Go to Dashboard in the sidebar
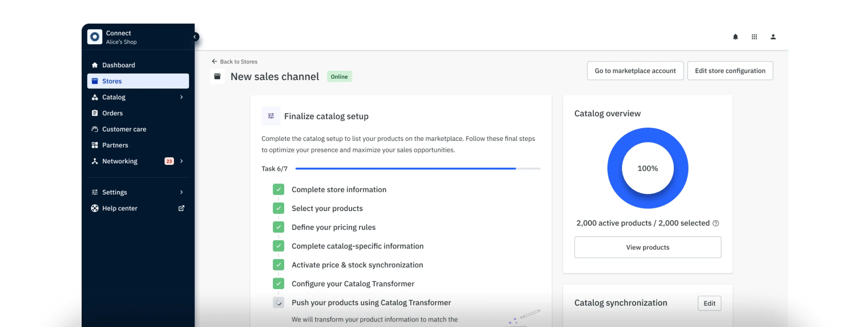The height and width of the screenshot is (327, 868). (138, 65)
